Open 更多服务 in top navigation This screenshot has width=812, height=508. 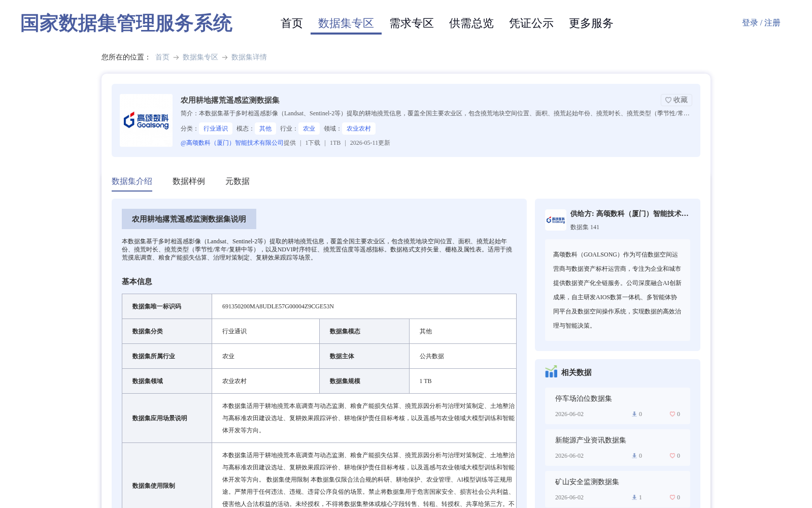(591, 23)
